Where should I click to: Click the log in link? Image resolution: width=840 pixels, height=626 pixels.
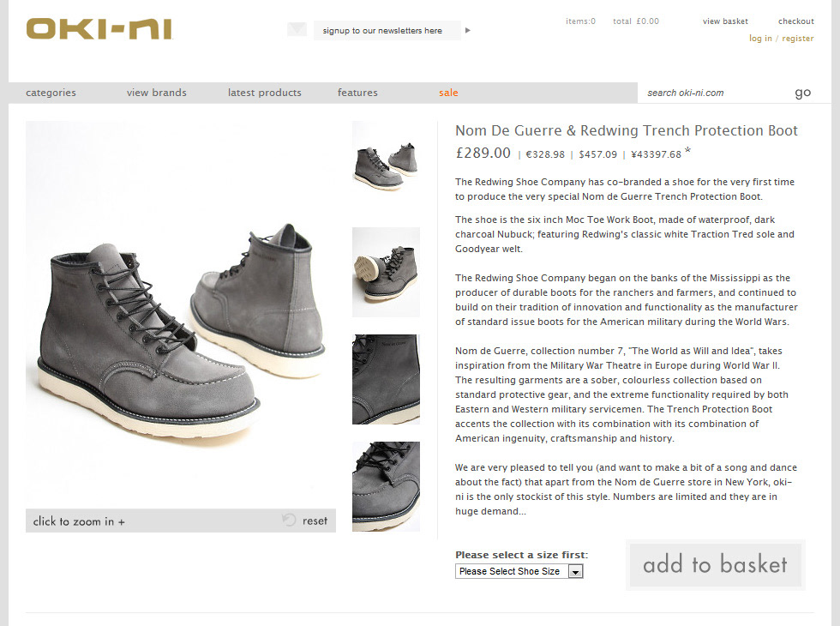pyautogui.click(x=760, y=39)
